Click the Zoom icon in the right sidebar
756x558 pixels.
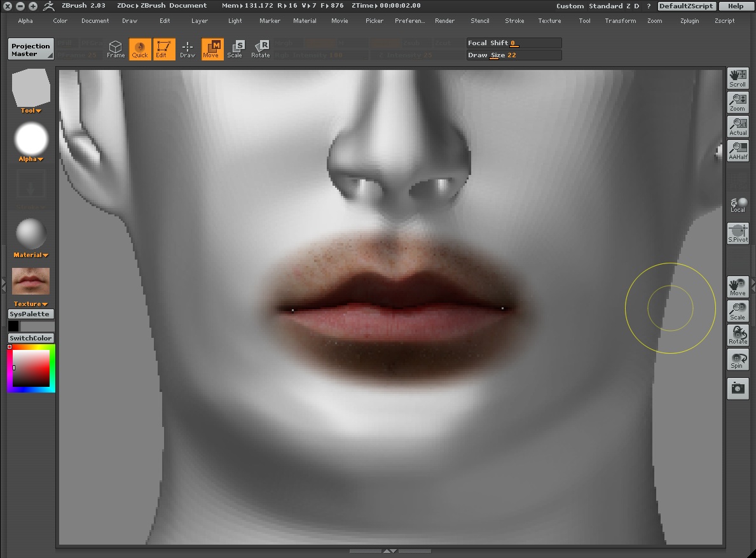(x=738, y=102)
